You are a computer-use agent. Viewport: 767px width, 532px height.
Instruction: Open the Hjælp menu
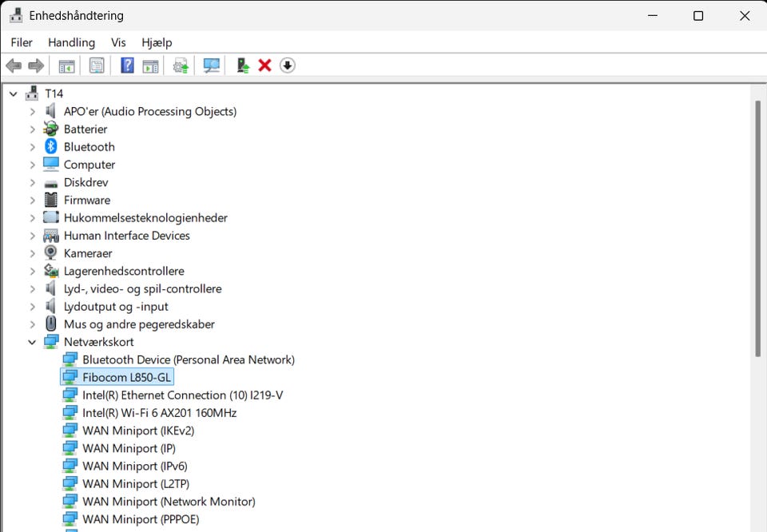click(x=157, y=42)
